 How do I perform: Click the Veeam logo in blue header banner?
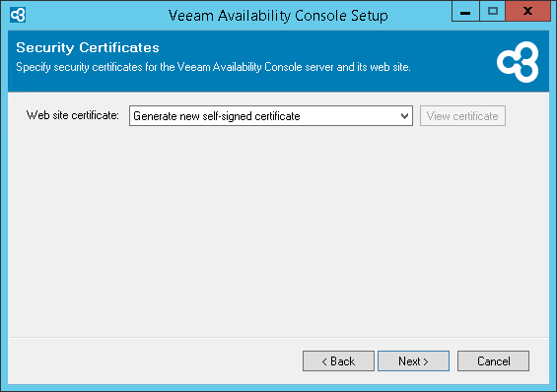pyautogui.click(x=518, y=62)
